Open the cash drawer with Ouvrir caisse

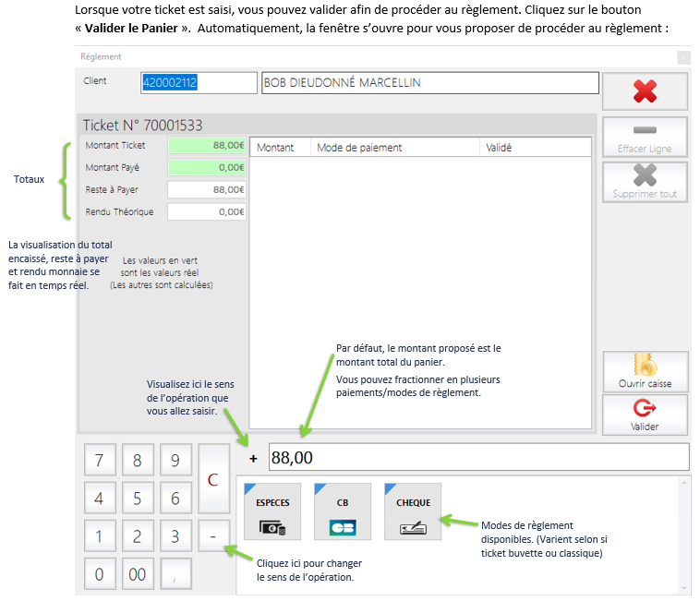coord(645,370)
